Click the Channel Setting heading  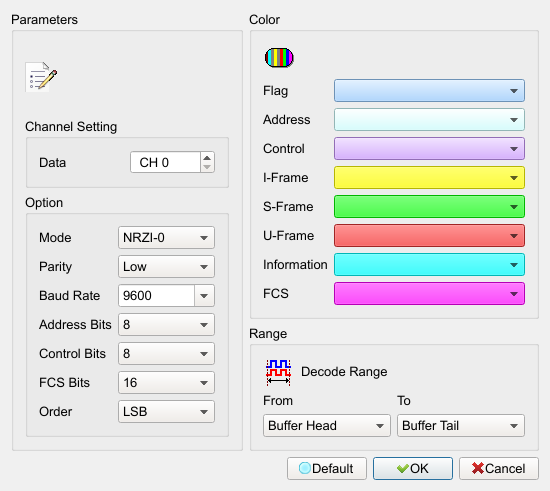(x=71, y=127)
